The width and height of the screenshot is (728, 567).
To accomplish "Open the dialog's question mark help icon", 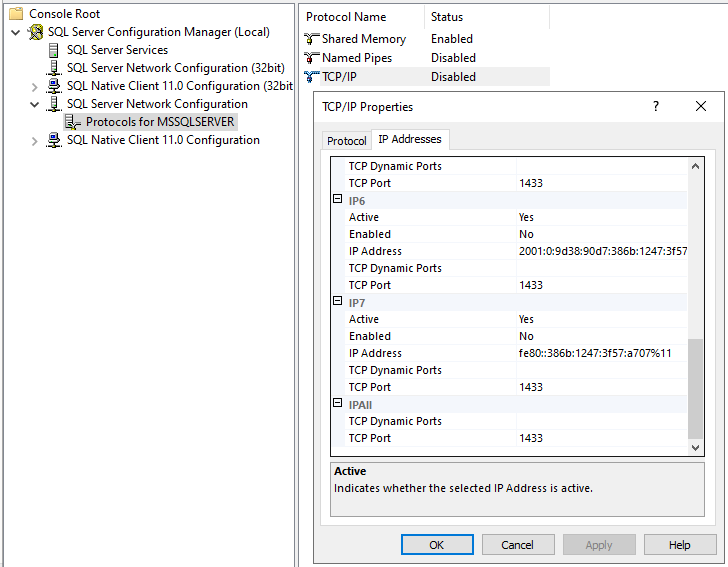I will (x=656, y=106).
